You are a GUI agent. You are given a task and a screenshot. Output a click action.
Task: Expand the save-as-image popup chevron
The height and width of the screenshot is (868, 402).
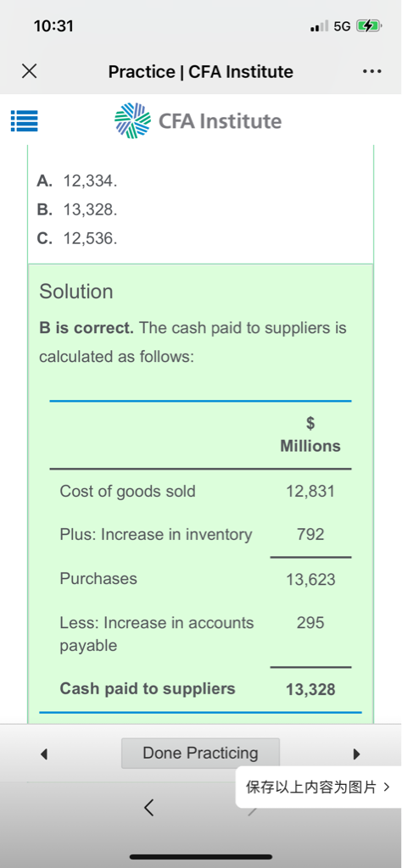click(x=387, y=787)
